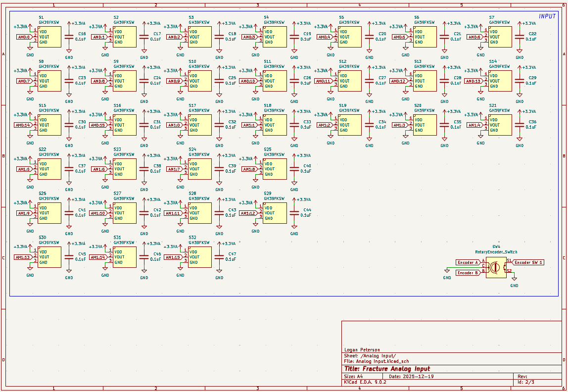Click the INPUT text in the frame corner
The width and height of the screenshot is (568, 392).
(x=547, y=16)
